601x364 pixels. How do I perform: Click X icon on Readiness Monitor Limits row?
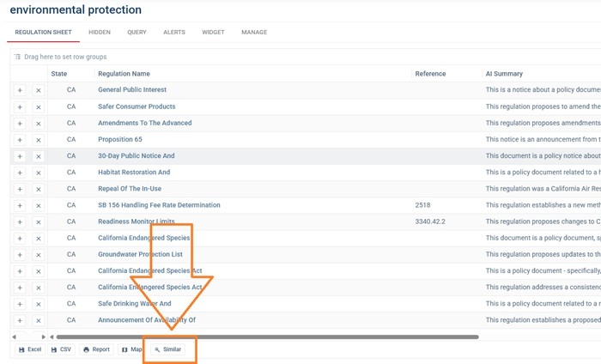pos(39,222)
